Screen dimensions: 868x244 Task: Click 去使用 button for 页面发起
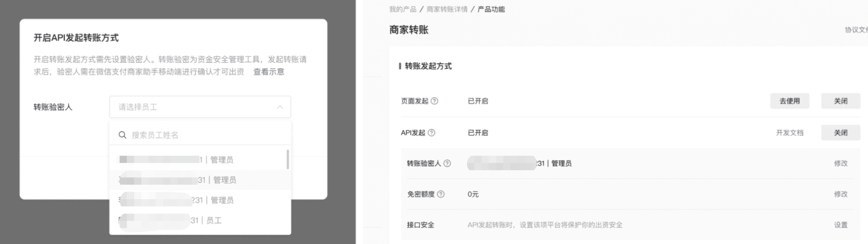click(790, 101)
